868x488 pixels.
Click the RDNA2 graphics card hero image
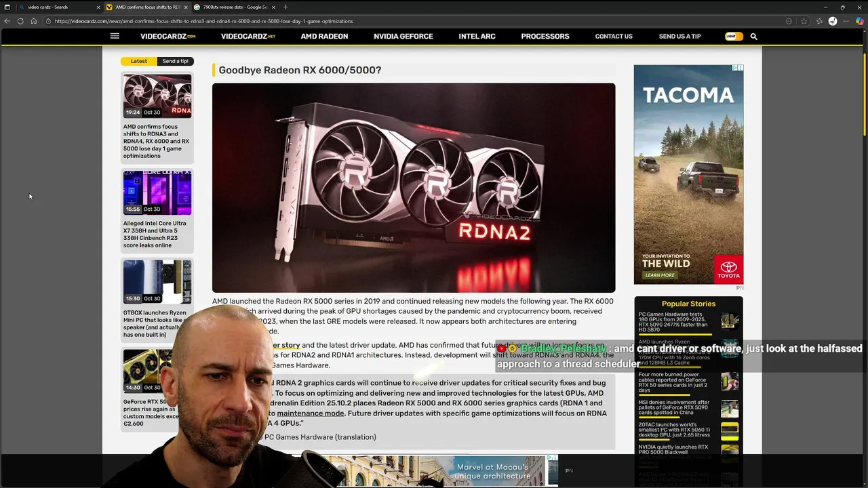tap(414, 188)
